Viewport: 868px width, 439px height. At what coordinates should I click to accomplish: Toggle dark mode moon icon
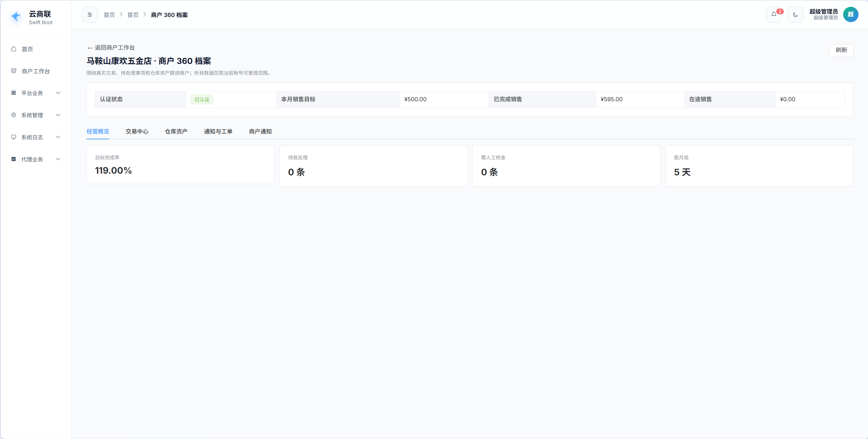(x=796, y=15)
